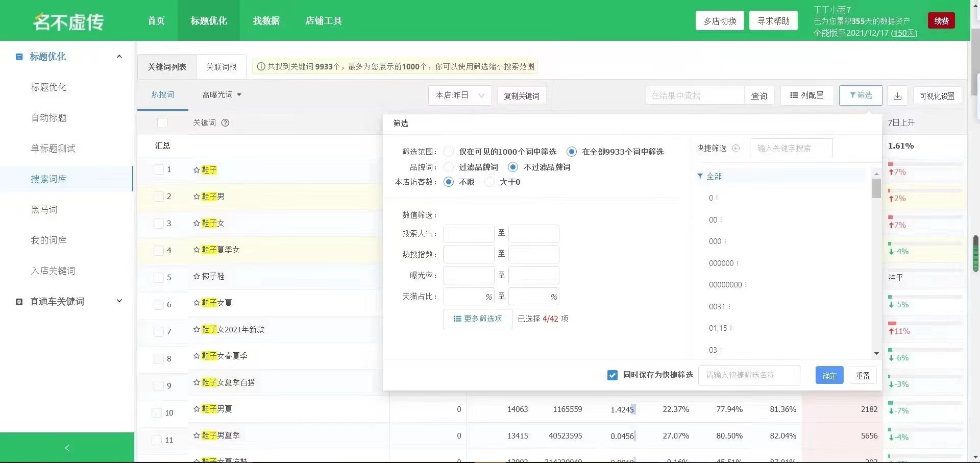The image size is (980, 463).
Task: Click 更多筛选项 button
Action: [x=477, y=319]
